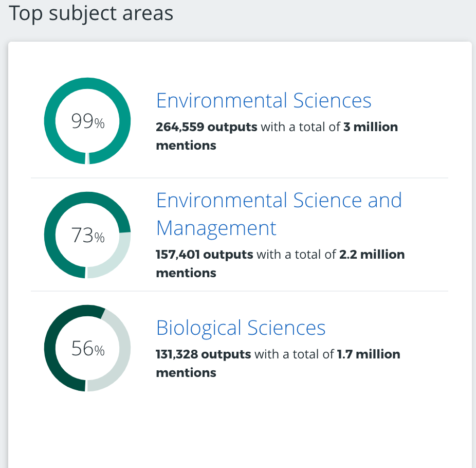Click the 99% donut chart percentage label

point(87,122)
